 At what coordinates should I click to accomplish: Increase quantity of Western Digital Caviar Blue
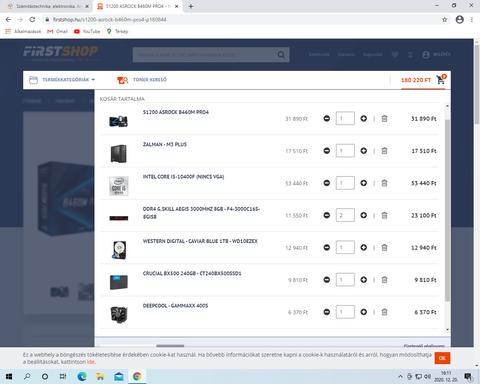tap(364, 247)
